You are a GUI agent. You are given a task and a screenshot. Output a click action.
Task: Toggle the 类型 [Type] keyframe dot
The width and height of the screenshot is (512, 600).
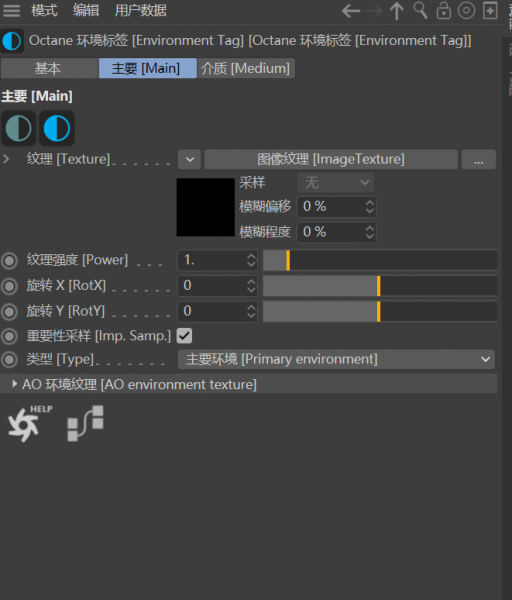pyautogui.click(x=10, y=360)
